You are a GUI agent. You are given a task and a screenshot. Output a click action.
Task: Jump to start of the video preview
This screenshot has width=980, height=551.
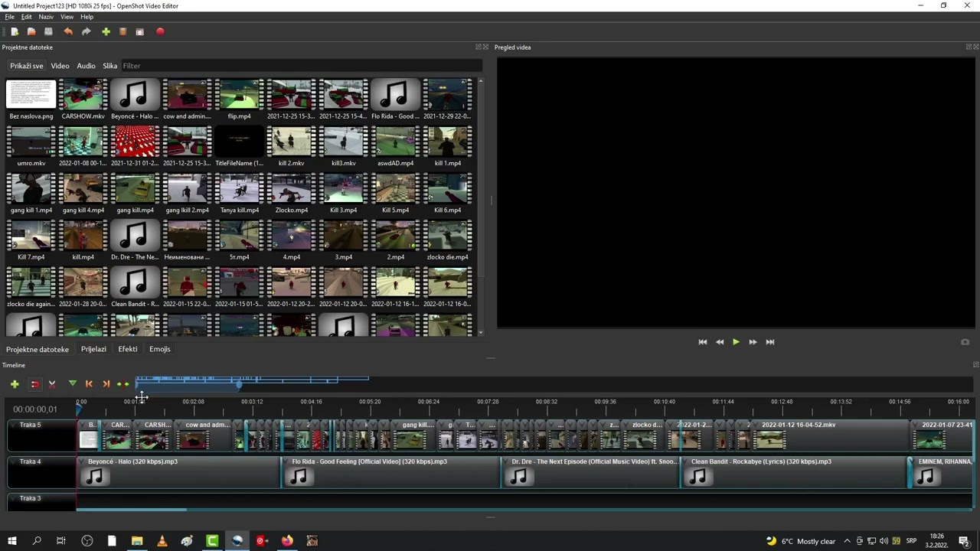coord(703,342)
